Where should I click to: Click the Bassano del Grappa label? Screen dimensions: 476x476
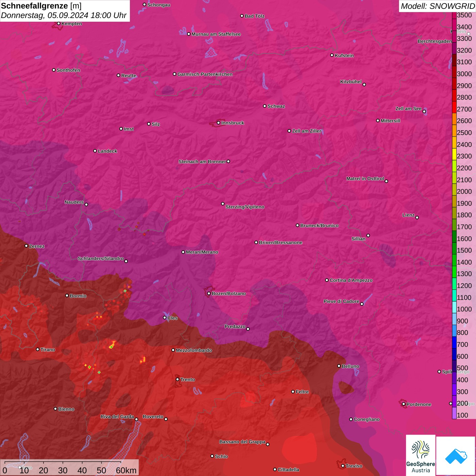pos(242,442)
